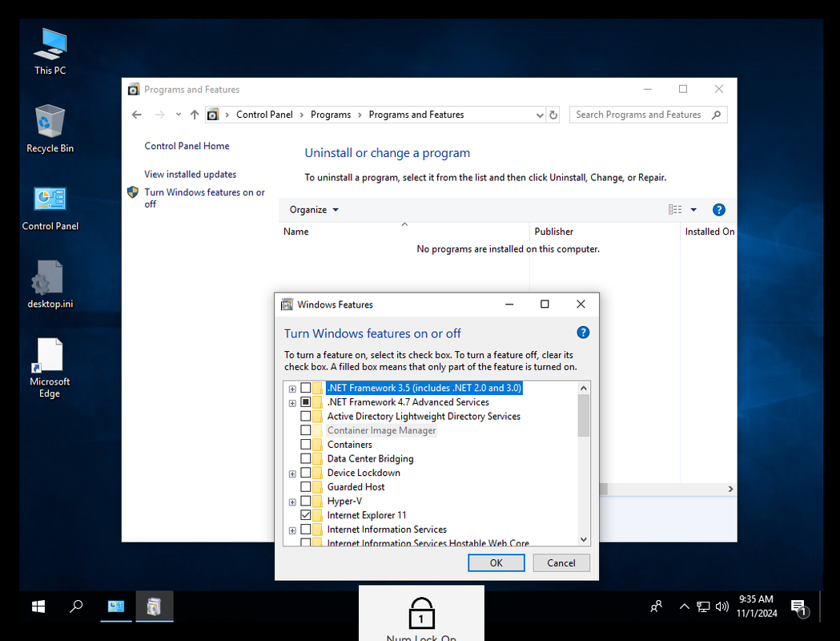
Task: Select the Microsoft Edge shortcut icon
Action: pyautogui.click(x=50, y=368)
